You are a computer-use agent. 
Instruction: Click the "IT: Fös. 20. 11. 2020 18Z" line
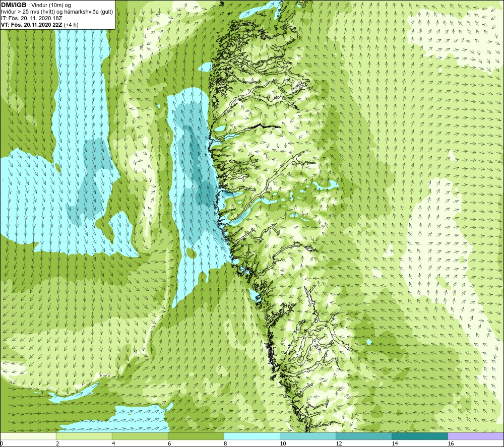(x=31, y=18)
